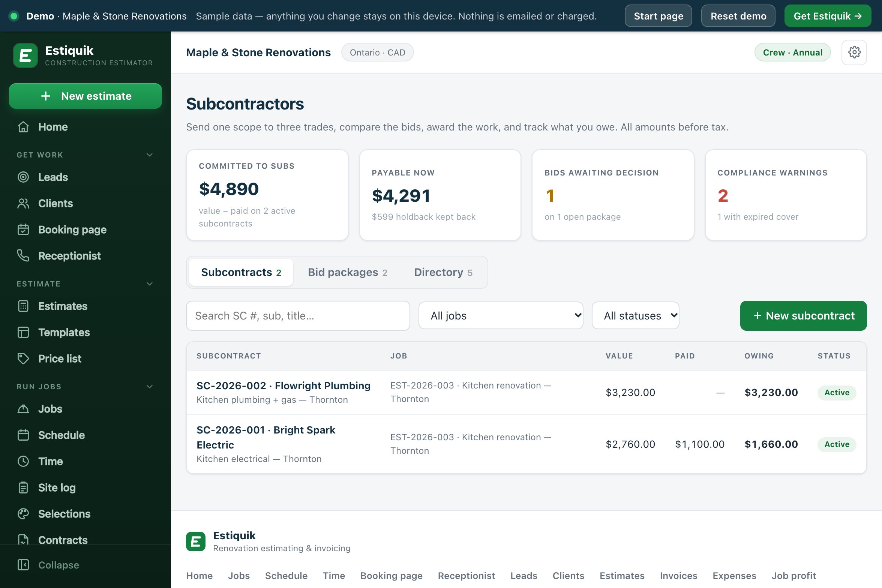Viewport: 882px width, 588px height.
Task: Click the Schedule calendar icon
Action: pos(23,435)
